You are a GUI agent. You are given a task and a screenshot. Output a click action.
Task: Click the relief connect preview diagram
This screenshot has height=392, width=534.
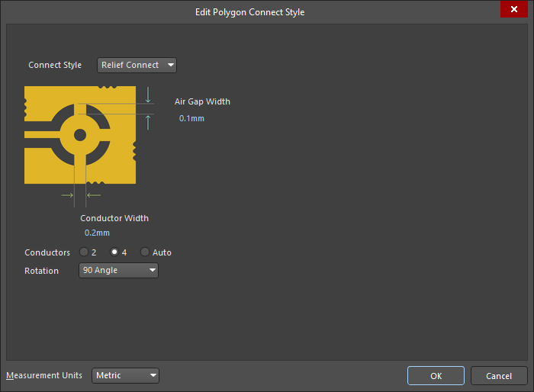[x=80, y=135]
